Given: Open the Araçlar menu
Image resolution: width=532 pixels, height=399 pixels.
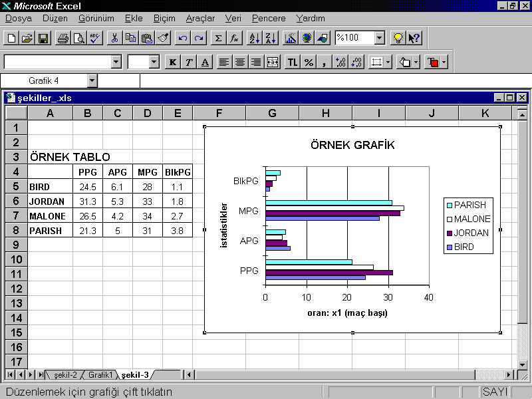Looking at the screenshot, I should 200,19.
